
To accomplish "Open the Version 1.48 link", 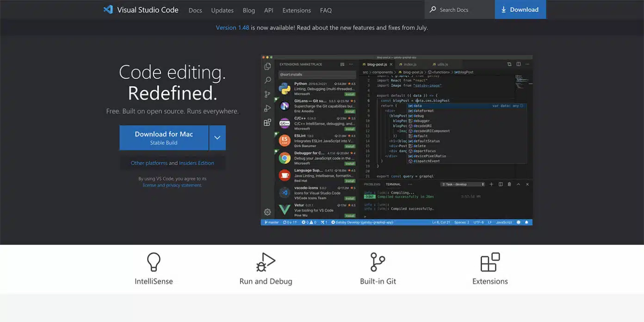I will click(x=233, y=28).
